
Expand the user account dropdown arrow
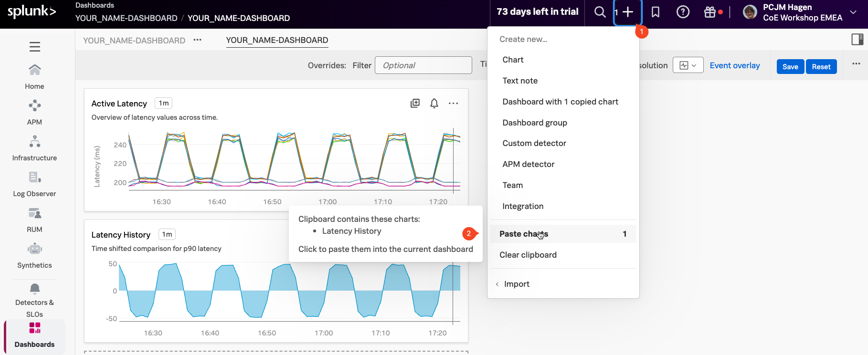coord(853,12)
